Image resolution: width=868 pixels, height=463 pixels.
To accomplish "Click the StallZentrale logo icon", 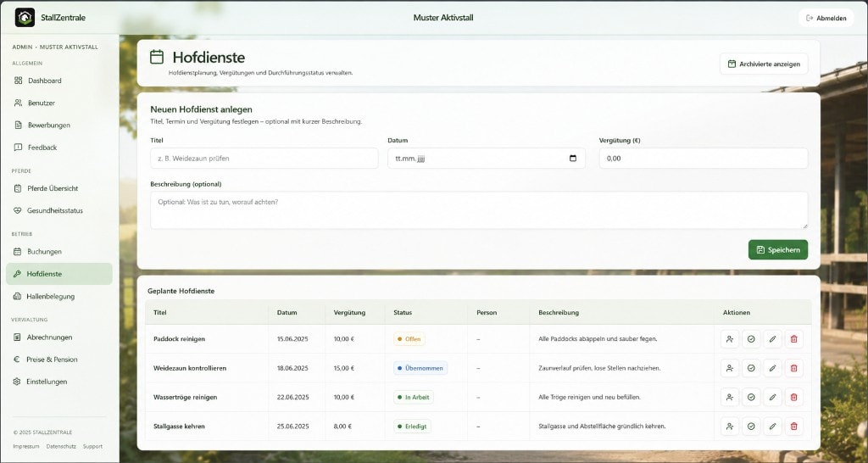I will [25, 18].
